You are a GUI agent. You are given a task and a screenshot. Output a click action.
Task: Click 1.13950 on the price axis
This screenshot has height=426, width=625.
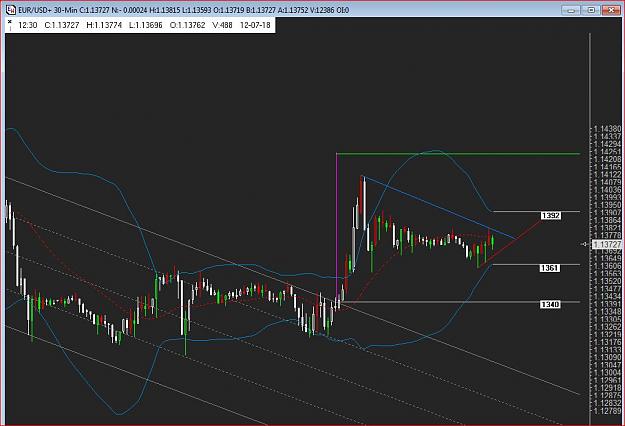click(607, 205)
